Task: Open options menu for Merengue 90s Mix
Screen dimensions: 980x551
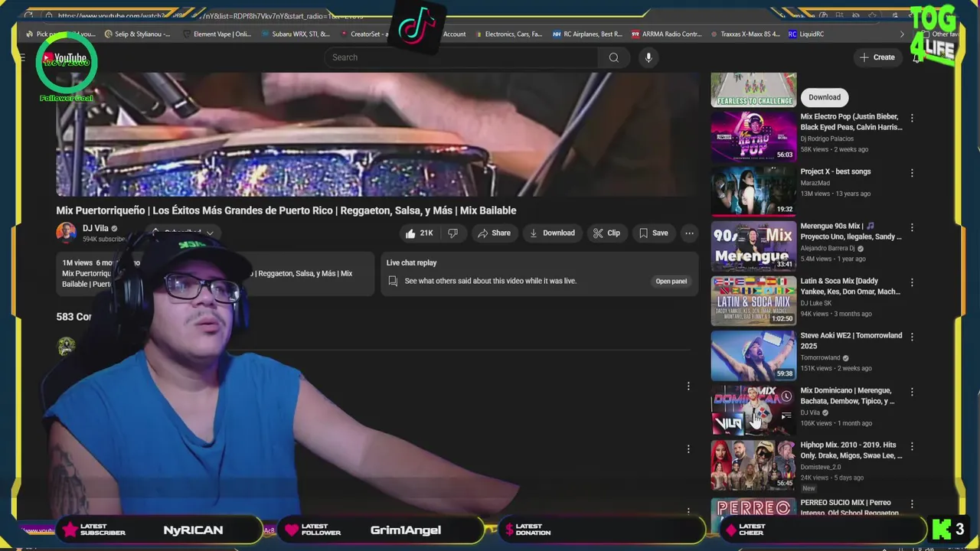Action: 912,227
